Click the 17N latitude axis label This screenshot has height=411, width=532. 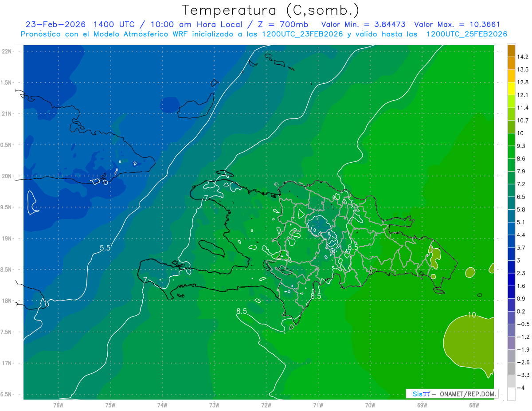(x=8, y=363)
